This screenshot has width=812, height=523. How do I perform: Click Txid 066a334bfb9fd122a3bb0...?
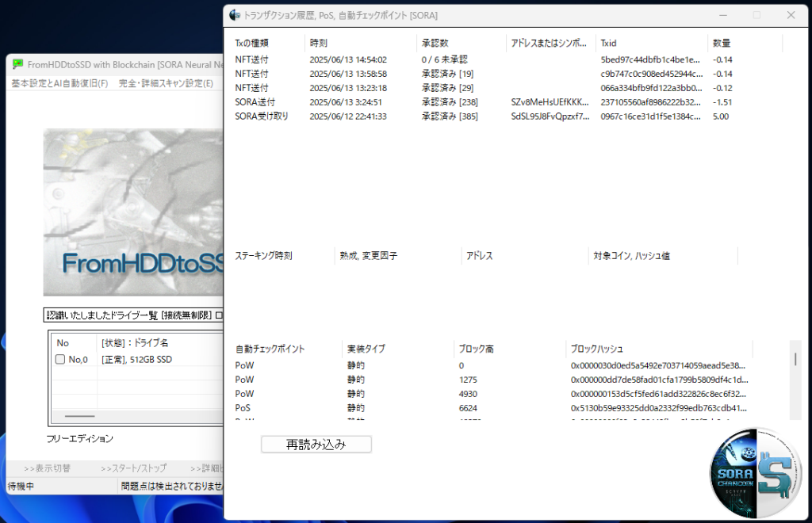point(652,88)
